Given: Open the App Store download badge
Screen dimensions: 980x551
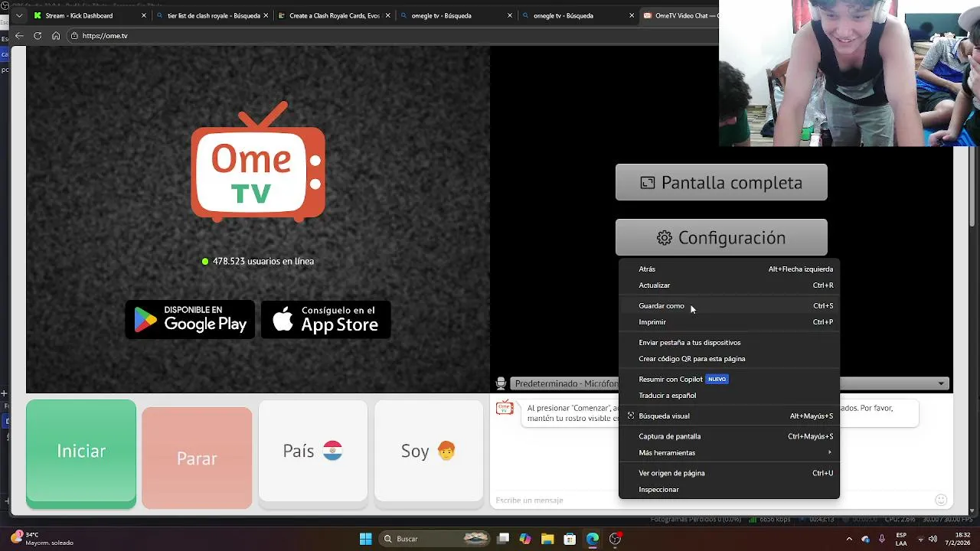Looking at the screenshot, I should tap(326, 319).
